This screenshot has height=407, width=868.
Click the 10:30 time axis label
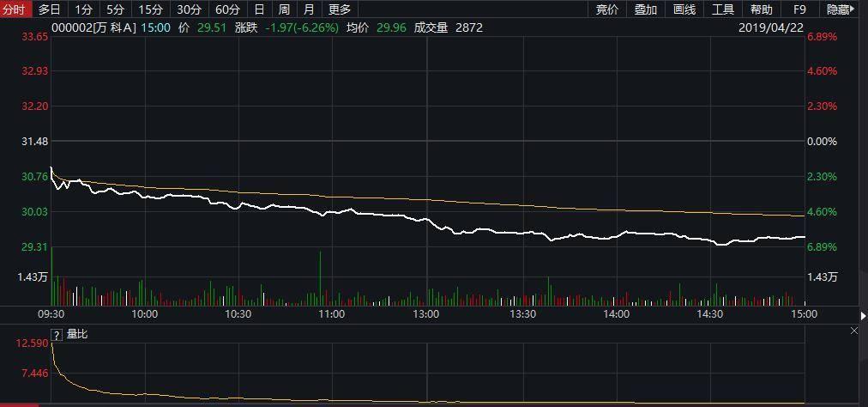point(238,314)
